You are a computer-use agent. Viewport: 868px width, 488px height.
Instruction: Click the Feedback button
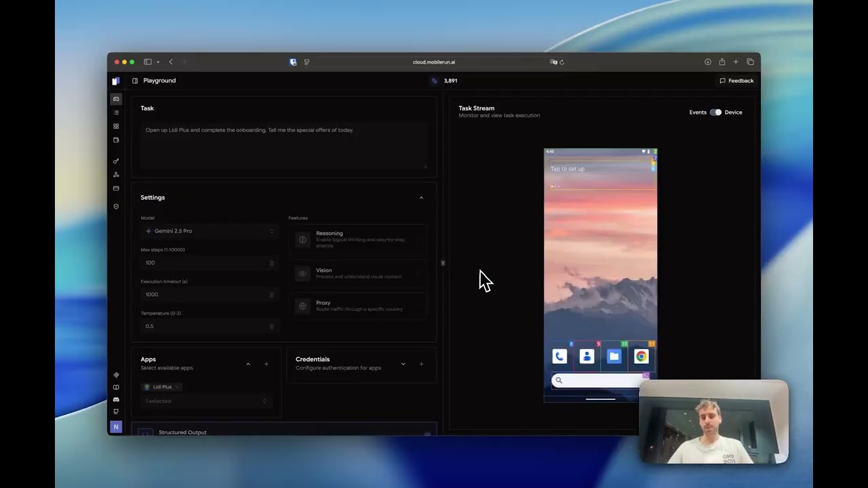736,81
